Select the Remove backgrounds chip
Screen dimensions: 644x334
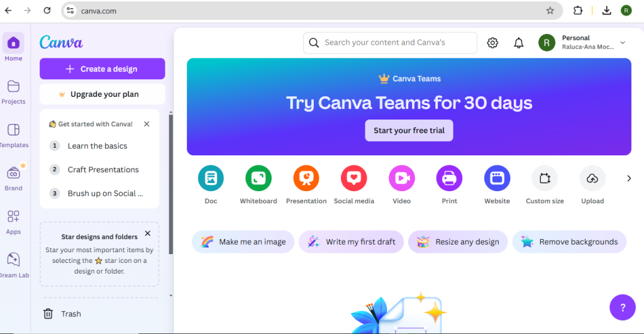tap(569, 242)
